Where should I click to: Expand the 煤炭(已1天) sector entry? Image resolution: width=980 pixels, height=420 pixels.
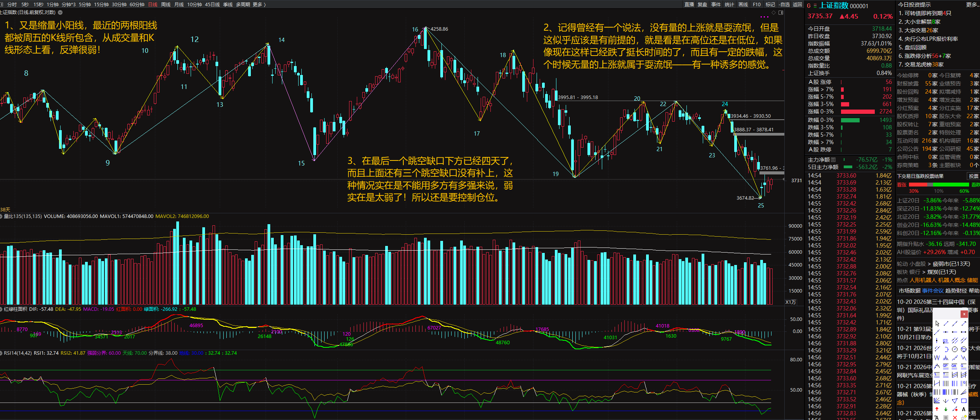coord(942,272)
